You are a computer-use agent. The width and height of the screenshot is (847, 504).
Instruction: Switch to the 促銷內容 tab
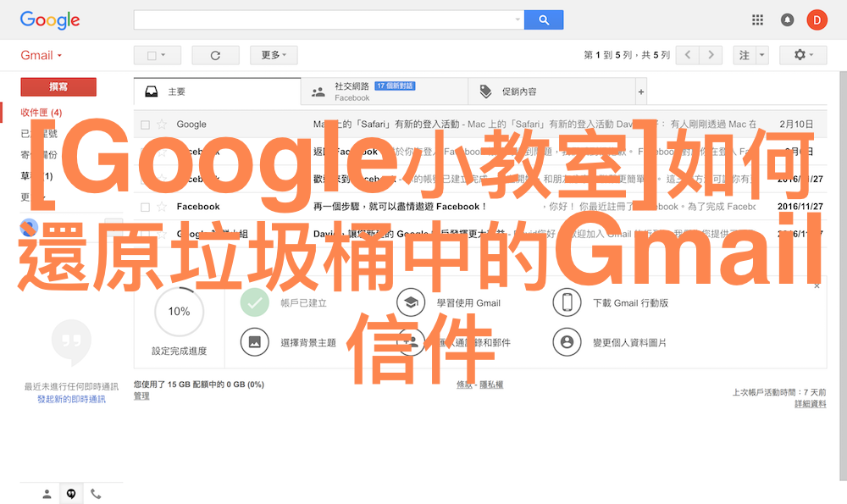click(x=552, y=91)
